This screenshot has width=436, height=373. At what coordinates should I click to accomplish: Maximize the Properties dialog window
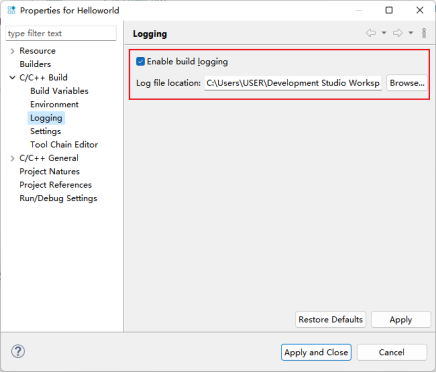click(x=389, y=10)
